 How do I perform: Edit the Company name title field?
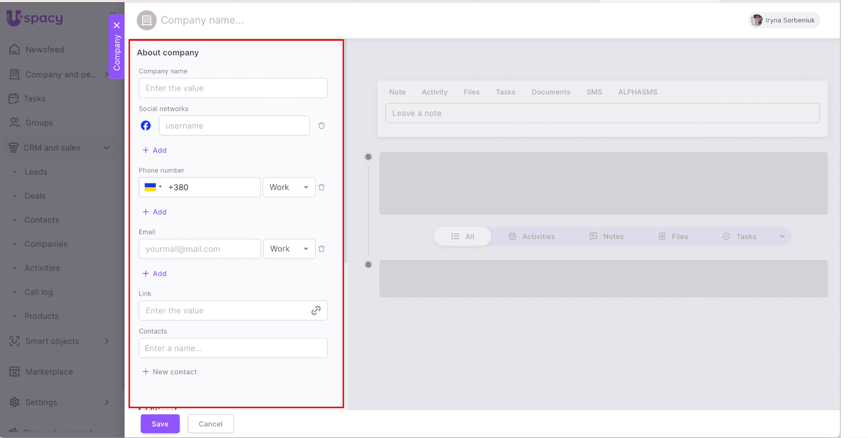pyautogui.click(x=202, y=20)
